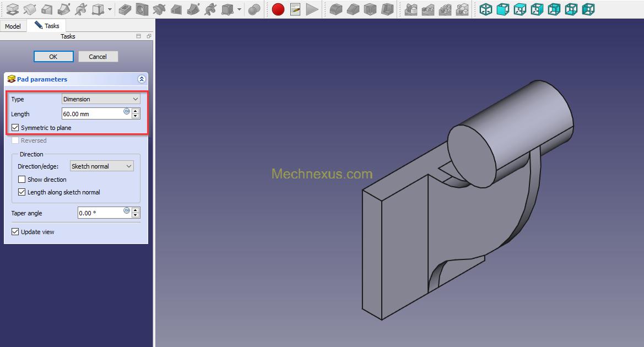Viewport: 644px width, 347px height.
Task: Click the Execute macro play icon
Action: (312, 9)
